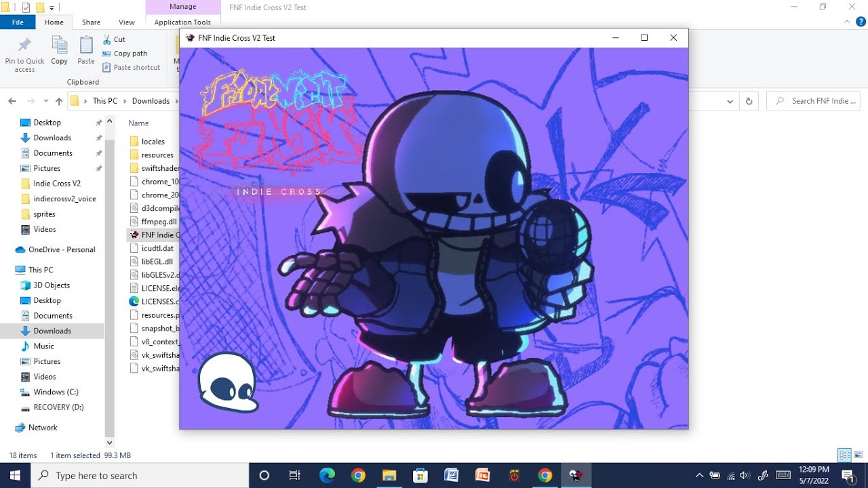
Task: Click Downloads in address breadcrumb
Action: pos(151,101)
